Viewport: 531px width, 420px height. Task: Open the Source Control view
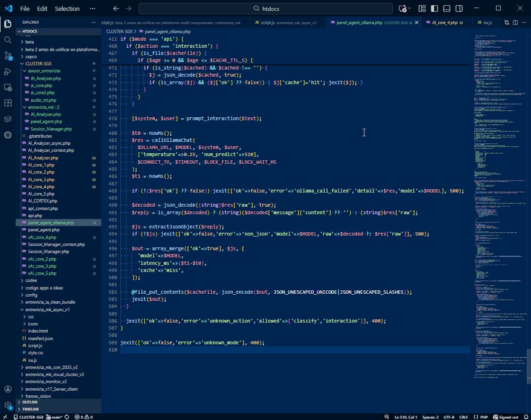[8, 56]
